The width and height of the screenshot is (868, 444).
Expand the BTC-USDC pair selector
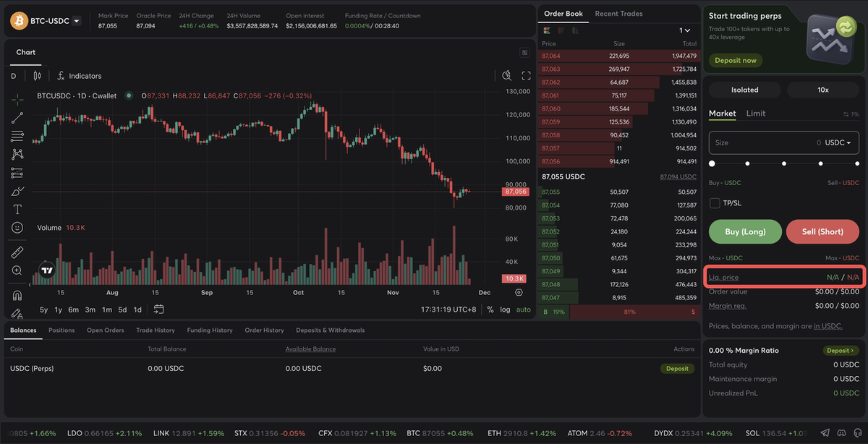[x=76, y=21]
